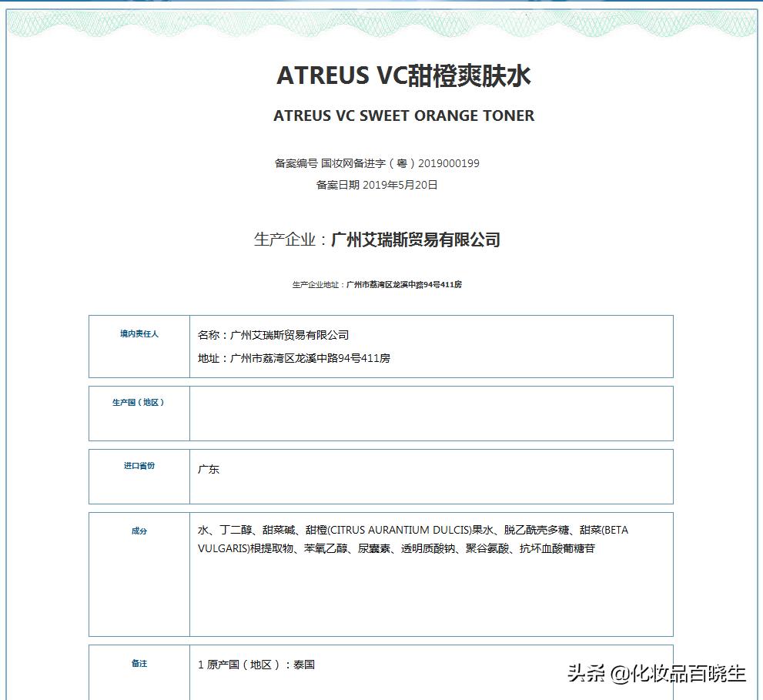Click the 生产国（地区） label cell
Viewport: 763px width, 700px height.
pos(139,401)
